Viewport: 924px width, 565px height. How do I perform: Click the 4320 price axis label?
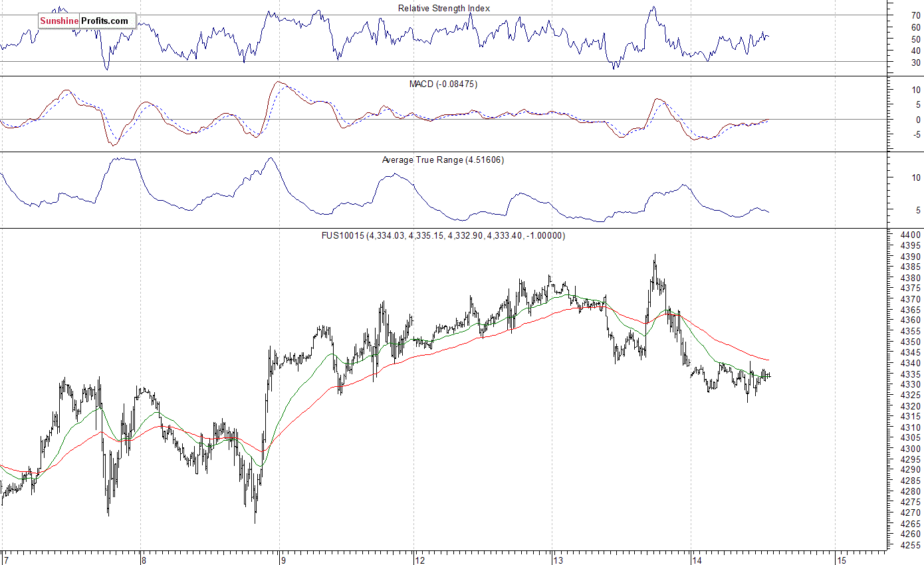[x=912, y=406]
